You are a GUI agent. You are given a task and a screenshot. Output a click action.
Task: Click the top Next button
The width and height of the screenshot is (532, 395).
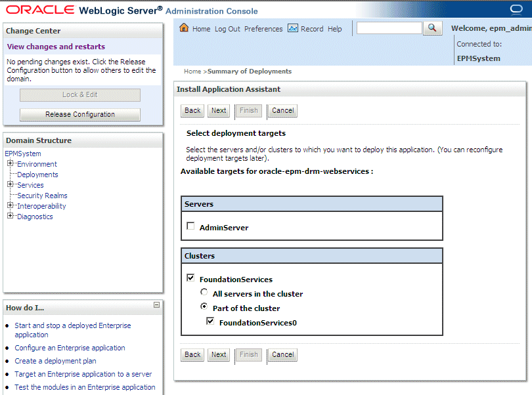point(219,110)
